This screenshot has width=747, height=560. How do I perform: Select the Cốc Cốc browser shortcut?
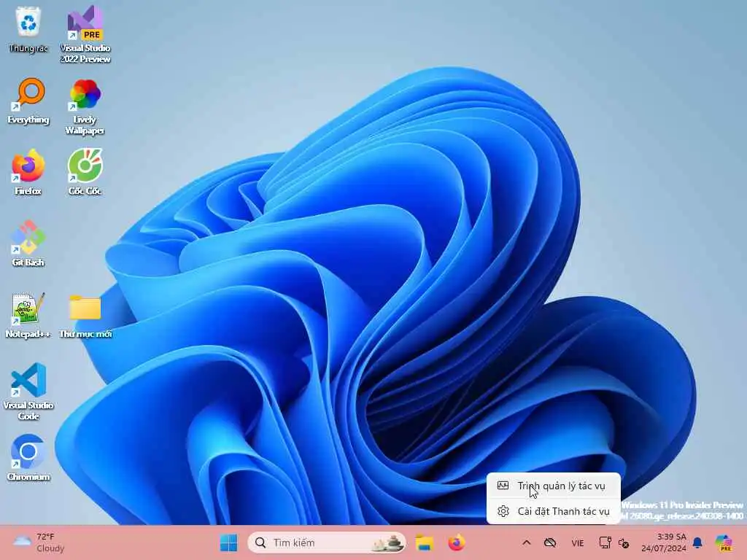[x=85, y=172]
